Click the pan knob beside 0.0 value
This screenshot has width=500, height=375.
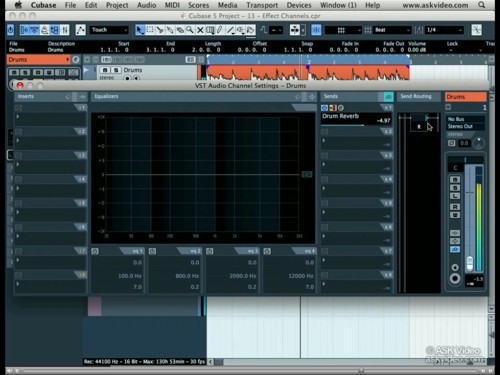(479, 143)
